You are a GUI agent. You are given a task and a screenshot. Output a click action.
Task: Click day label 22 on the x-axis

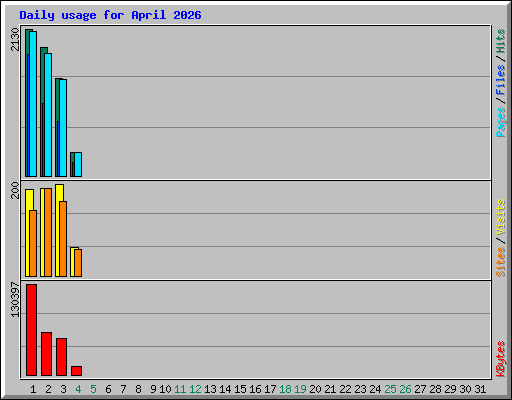tap(345, 389)
